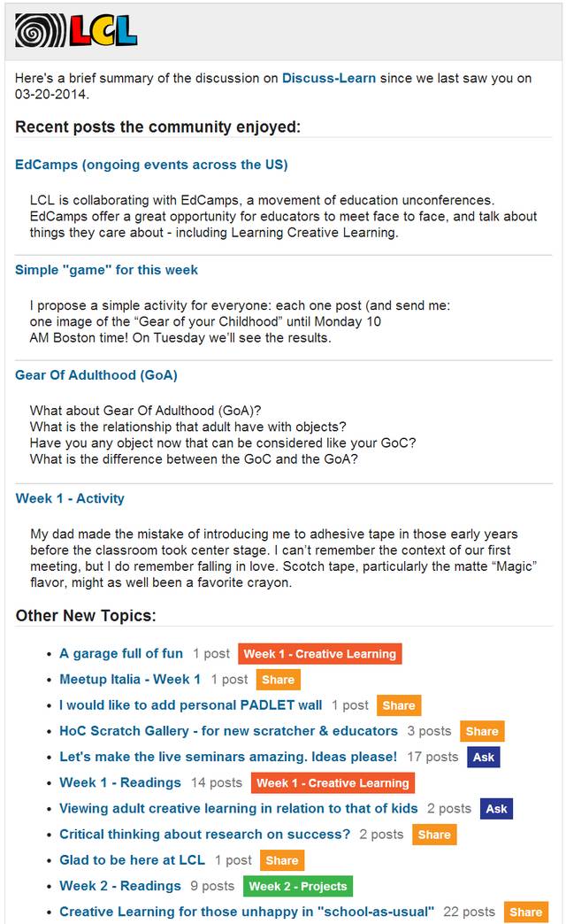Click the Ask tag beside live seminars topic
Viewport: 566px width, 924px height.
click(x=484, y=757)
